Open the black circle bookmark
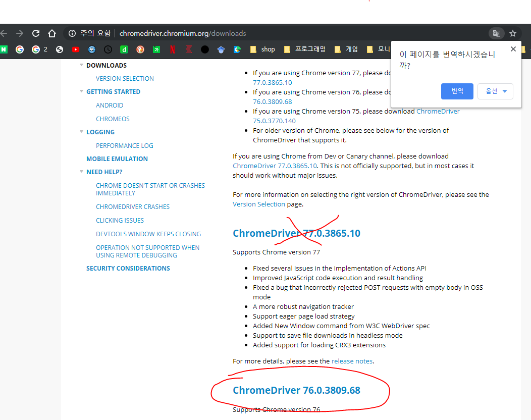This screenshot has width=531, height=420. point(205,49)
